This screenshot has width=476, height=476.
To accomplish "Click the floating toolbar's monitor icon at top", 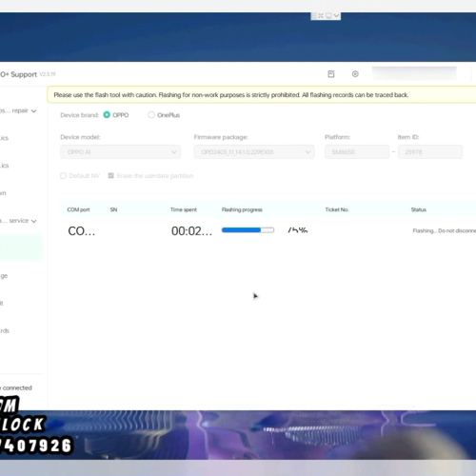I will tap(328, 15).
